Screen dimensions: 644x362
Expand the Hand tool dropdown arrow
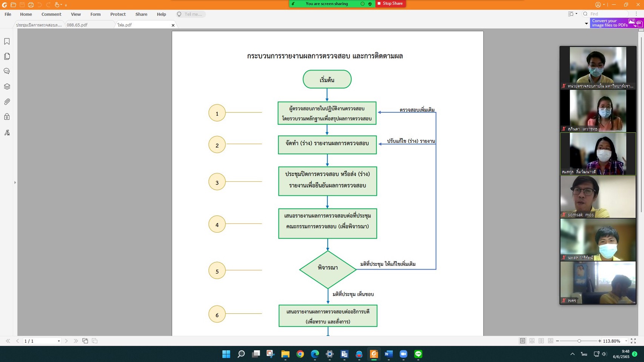tap(62, 5)
